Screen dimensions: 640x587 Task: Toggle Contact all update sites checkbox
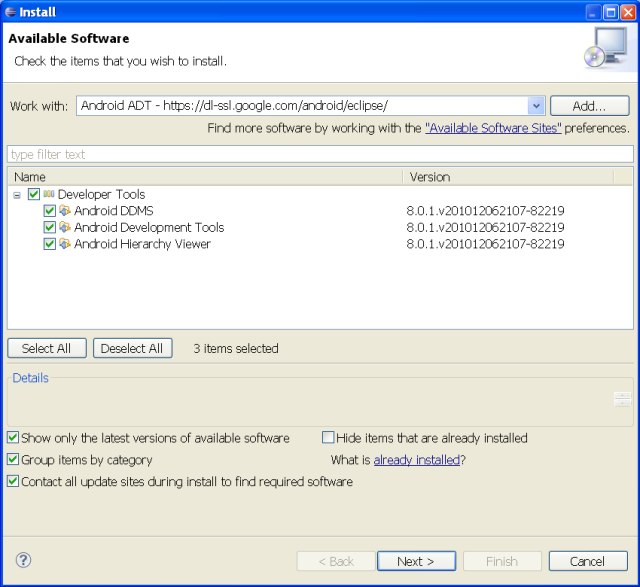point(13,481)
